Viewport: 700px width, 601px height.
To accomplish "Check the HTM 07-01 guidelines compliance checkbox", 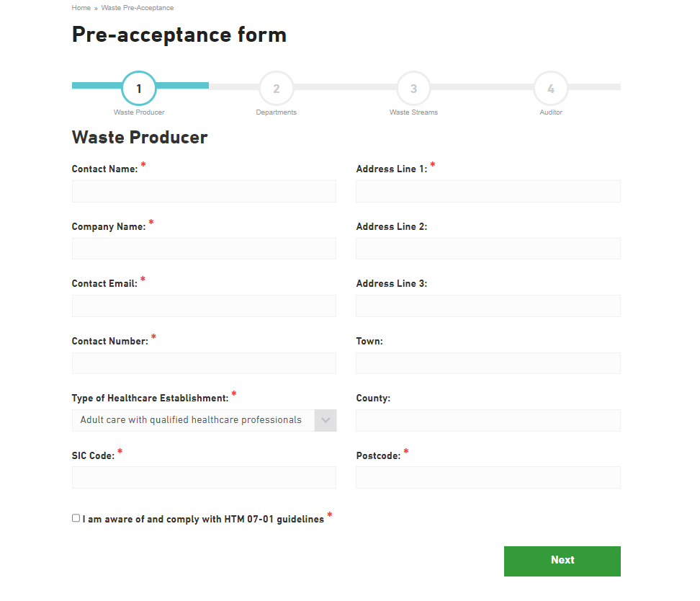I will [x=75, y=517].
